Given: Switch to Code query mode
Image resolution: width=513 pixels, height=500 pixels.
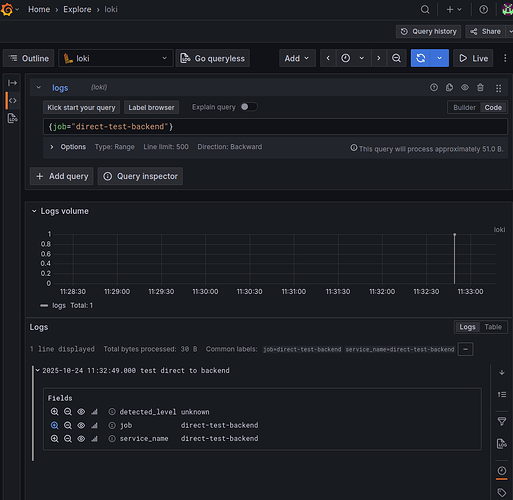Looking at the screenshot, I should [493, 107].
